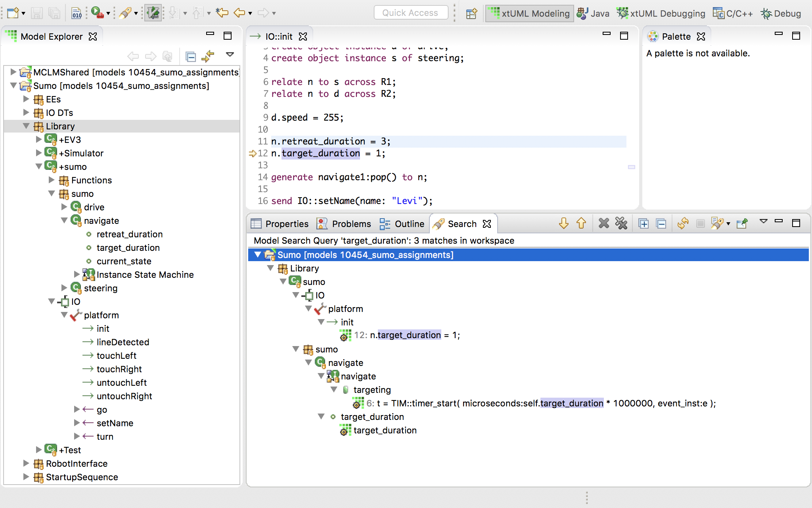Image resolution: width=812 pixels, height=508 pixels.
Task: Click the Save All toolbar icon
Action: point(54,13)
